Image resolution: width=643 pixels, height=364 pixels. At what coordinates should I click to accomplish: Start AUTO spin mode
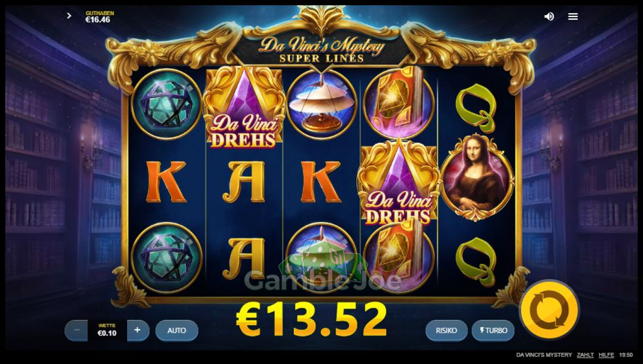pos(177,330)
